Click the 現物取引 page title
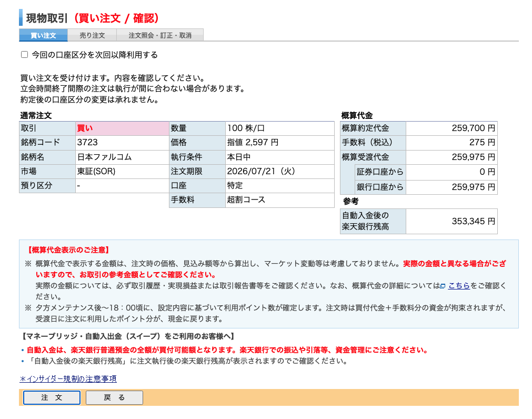Viewport: 532px width, 419px height. pos(47,18)
